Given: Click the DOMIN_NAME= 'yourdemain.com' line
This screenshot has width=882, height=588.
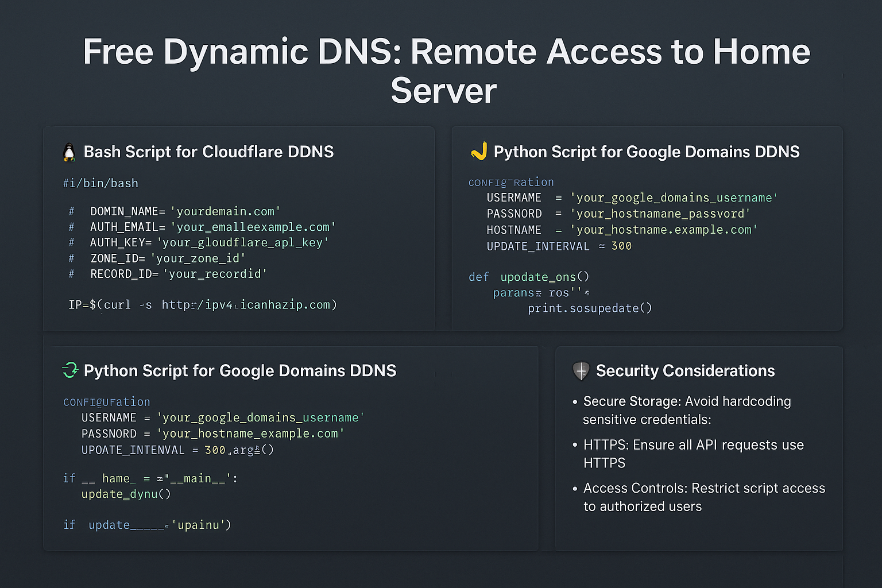Looking at the screenshot, I should tap(175, 211).
